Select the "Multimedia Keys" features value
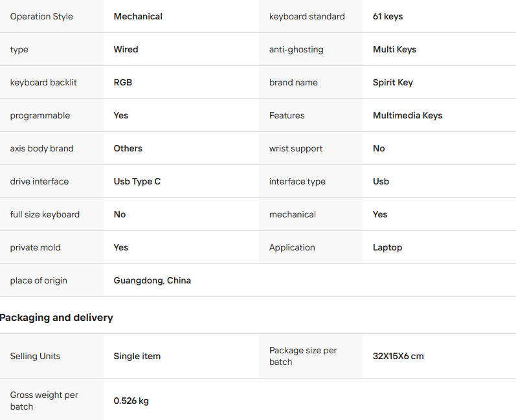Image resolution: width=516 pixels, height=420 pixels. pos(407,115)
